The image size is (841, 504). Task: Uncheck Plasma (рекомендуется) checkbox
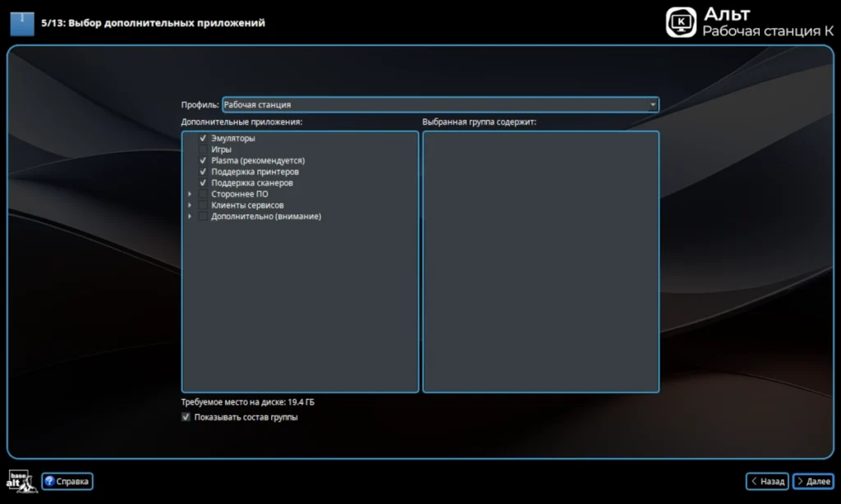point(203,161)
